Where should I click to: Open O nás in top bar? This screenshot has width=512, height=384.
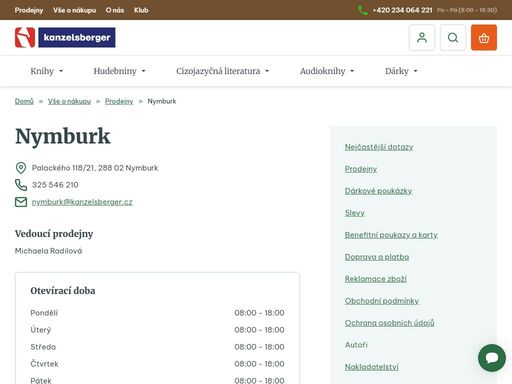(x=115, y=10)
